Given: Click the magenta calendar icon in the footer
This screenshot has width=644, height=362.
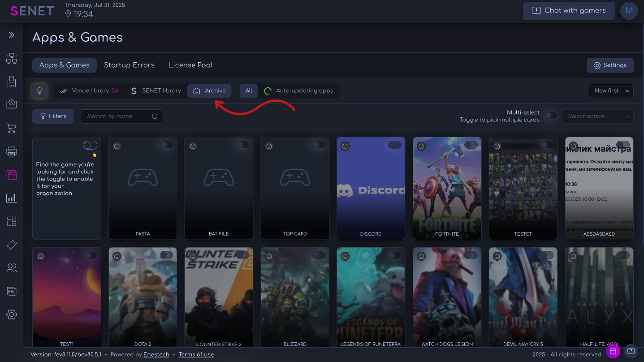Looking at the screenshot, I should coord(613,351).
